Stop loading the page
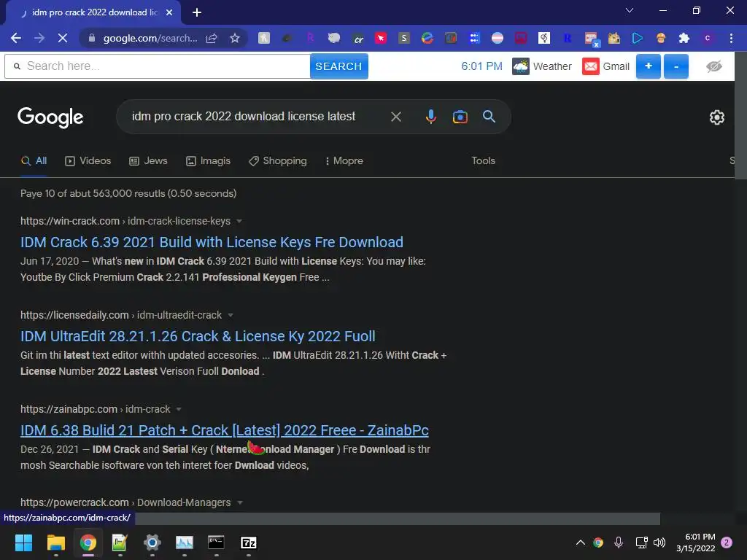747x560 pixels. 63,38
